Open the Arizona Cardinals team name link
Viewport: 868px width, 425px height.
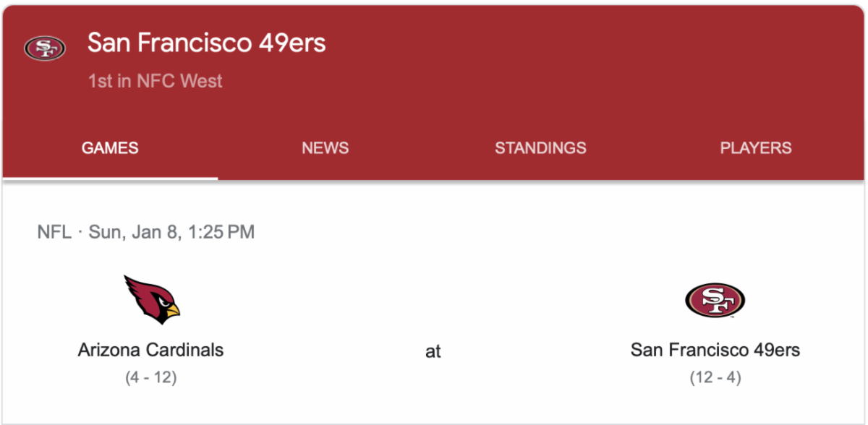coord(150,350)
